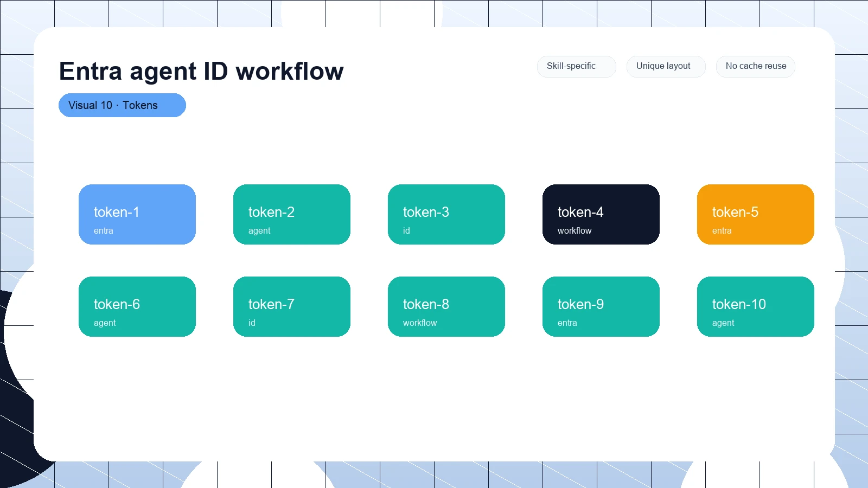Open the token-6 agent card
Screen dimensions: 868x488
point(137,306)
